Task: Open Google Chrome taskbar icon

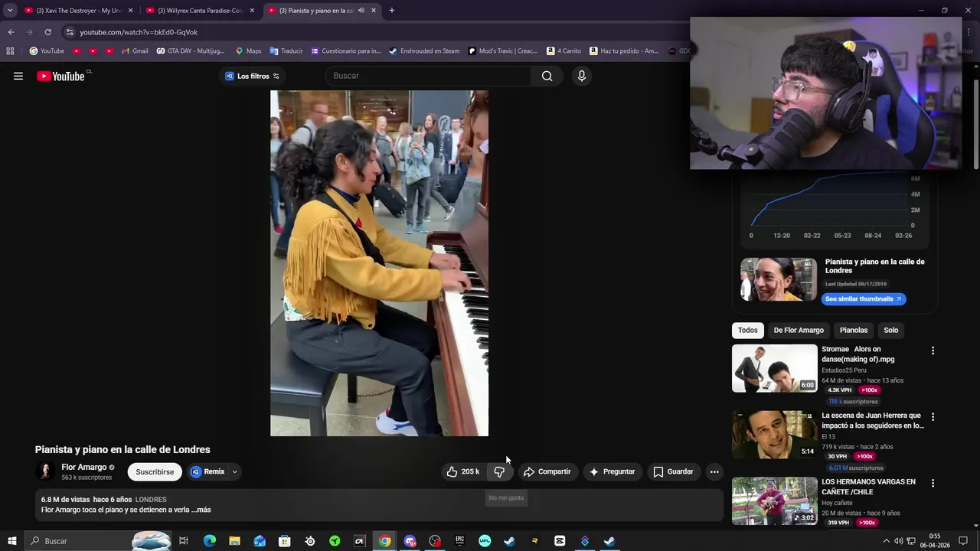Action: coord(384,541)
